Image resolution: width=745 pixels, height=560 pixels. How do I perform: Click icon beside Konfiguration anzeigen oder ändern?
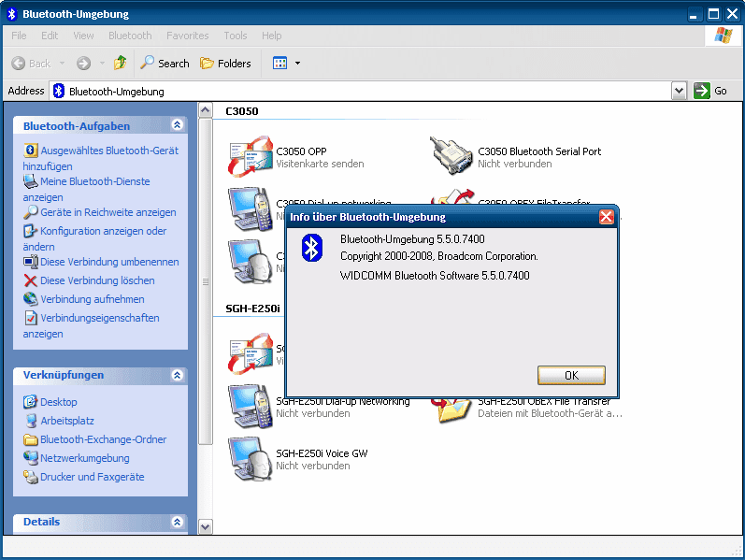[x=31, y=231]
